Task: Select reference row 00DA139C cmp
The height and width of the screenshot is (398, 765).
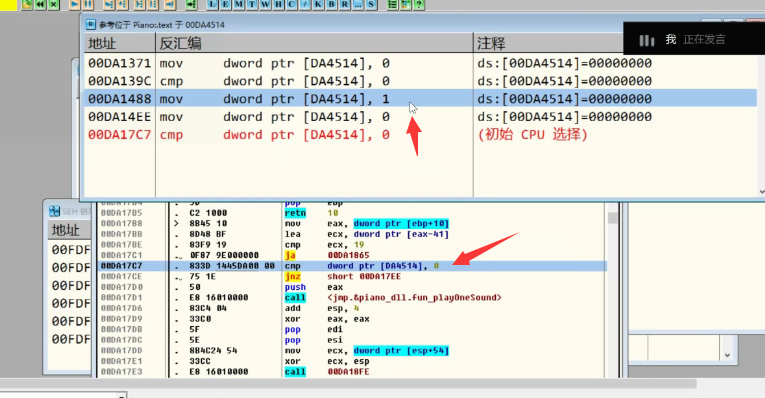Action: [x=420, y=81]
